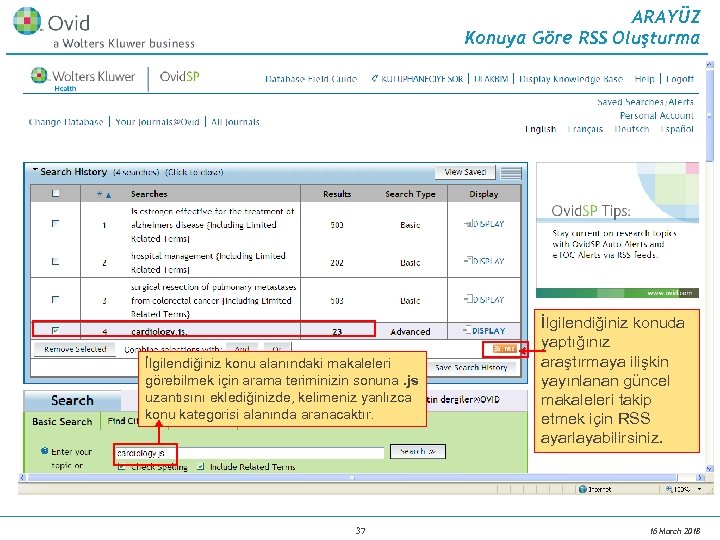Click the RSS feed icon button
The image size is (720, 540).
coord(504,349)
